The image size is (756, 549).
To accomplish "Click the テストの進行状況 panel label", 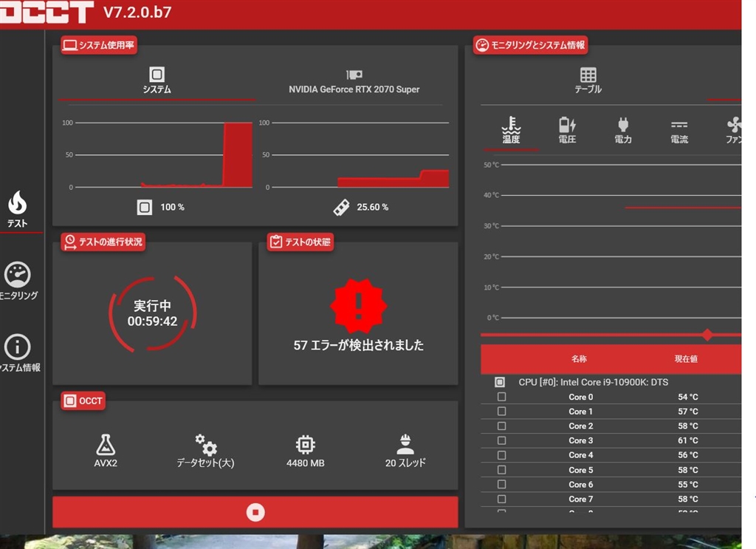I will coord(103,242).
